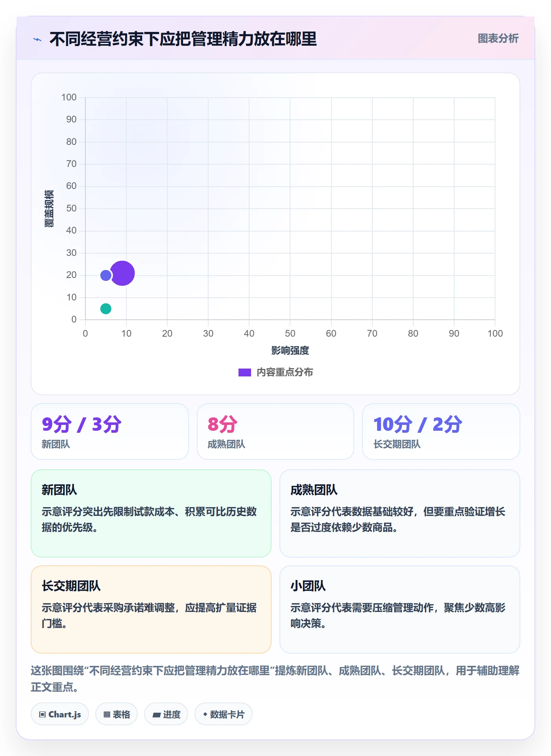Select the 成熟团队 description card

tap(400, 513)
